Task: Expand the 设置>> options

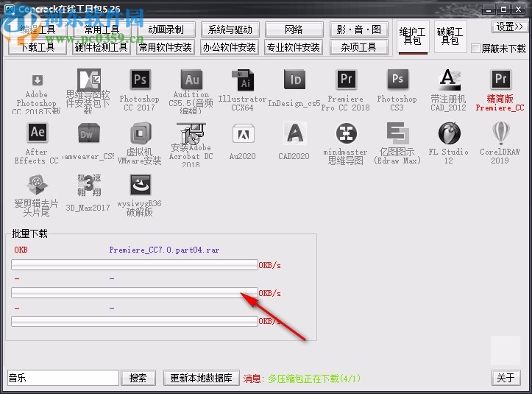Action: (509, 27)
